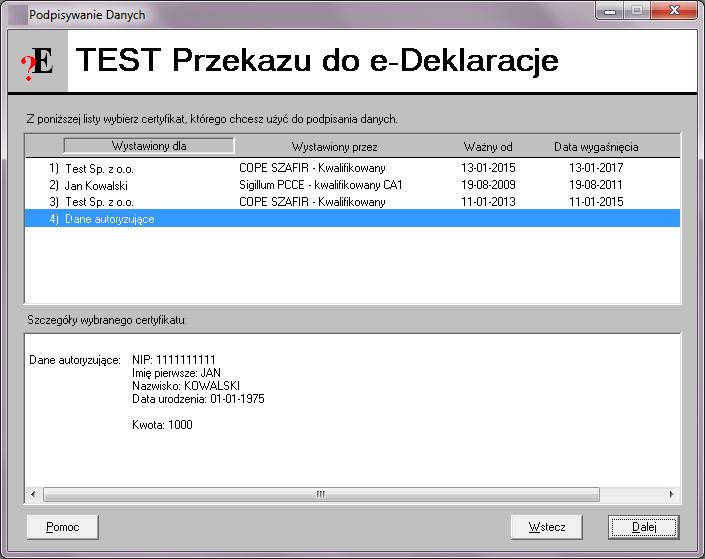This screenshot has height=559, width=705.
Task: Click the Data urodzenia: 01-01-1975 line
Action: pos(198,399)
